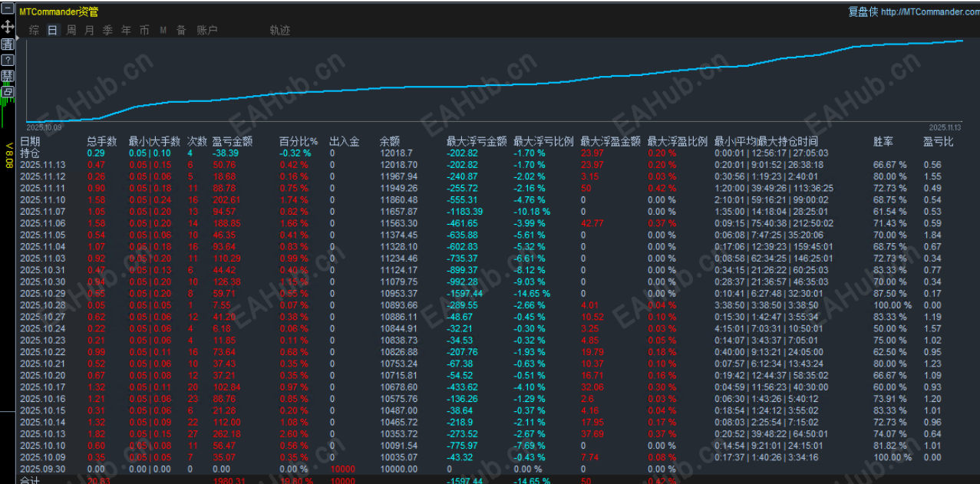Select the 2025.11.13 date row
Image resolution: width=980 pixels, height=484 pixels.
click(x=42, y=165)
